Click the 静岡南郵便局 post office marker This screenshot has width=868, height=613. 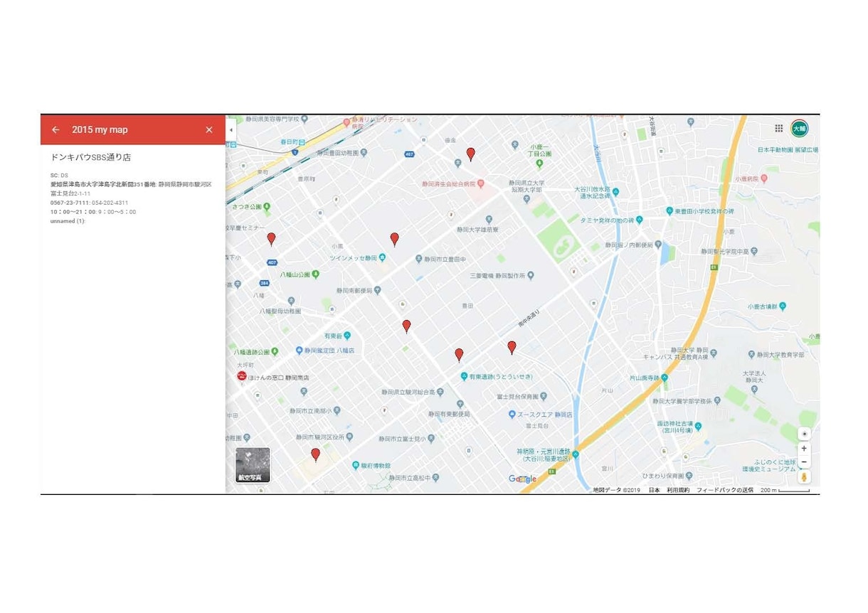tap(378, 290)
